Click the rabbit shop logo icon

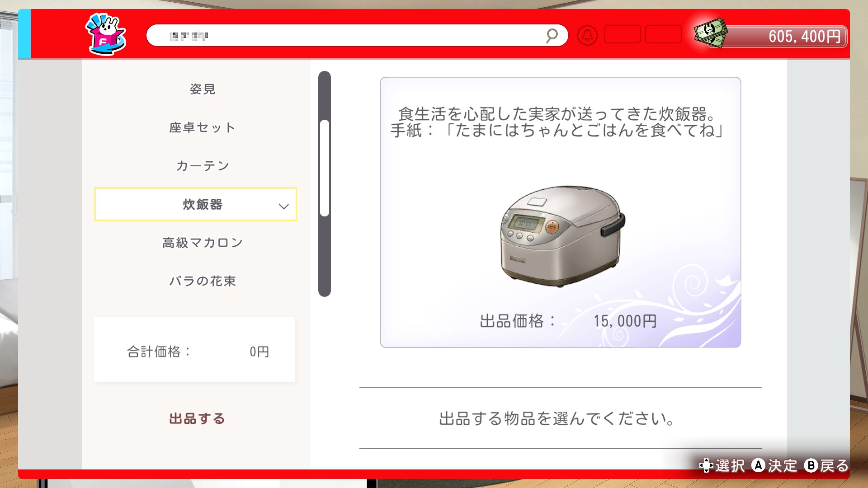click(106, 34)
